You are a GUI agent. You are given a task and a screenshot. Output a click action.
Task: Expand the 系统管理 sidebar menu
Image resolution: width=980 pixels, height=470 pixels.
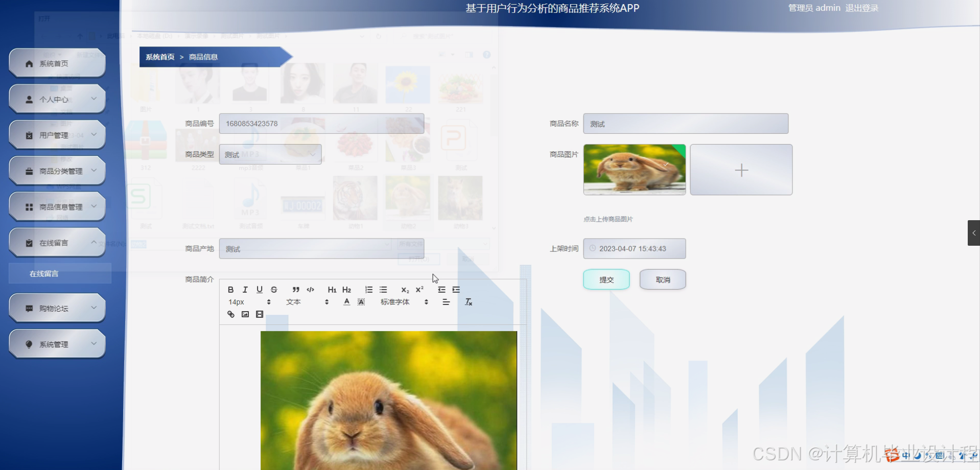coord(57,344)
